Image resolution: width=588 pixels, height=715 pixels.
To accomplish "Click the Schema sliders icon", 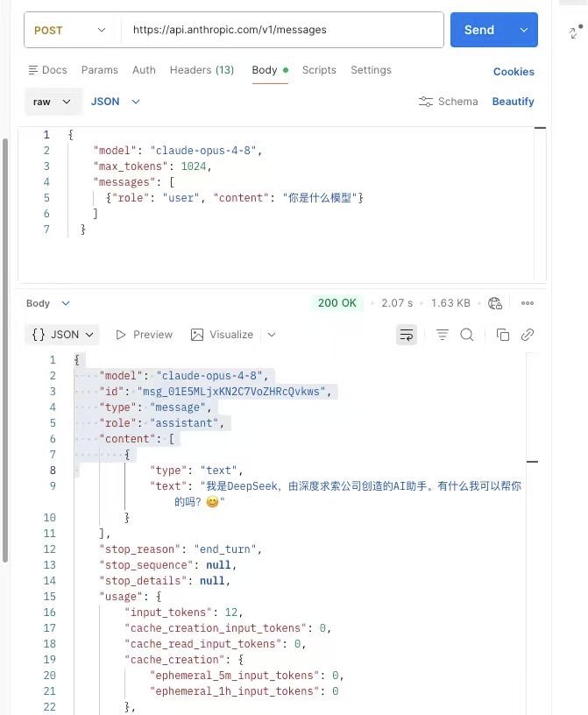I will (426, 102).
